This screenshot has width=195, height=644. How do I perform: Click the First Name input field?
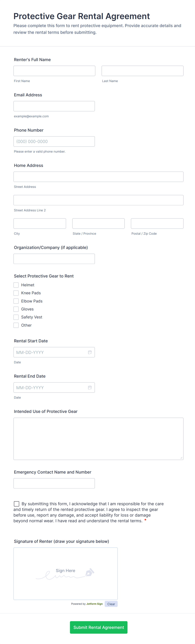pyautogui.click(x=54, y=71)
